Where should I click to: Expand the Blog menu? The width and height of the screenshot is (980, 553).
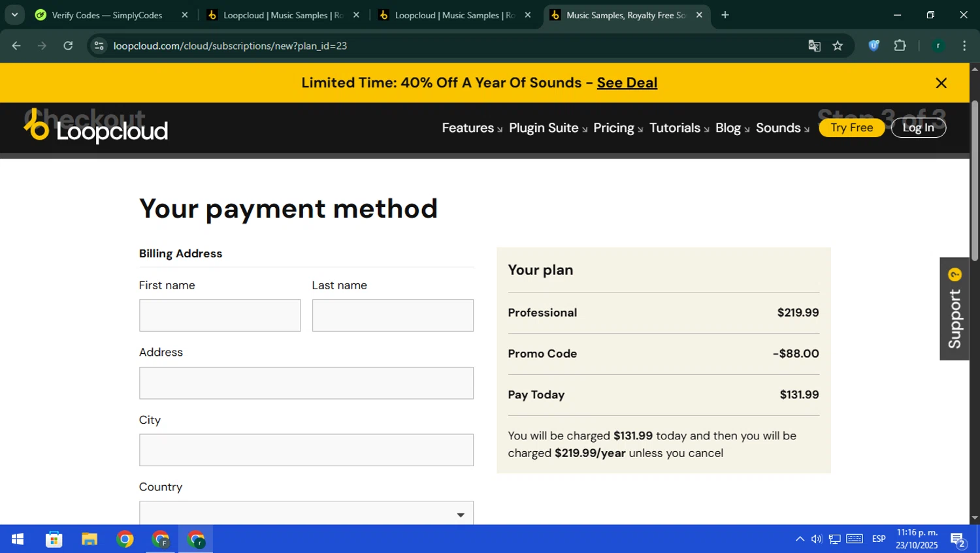732,128
